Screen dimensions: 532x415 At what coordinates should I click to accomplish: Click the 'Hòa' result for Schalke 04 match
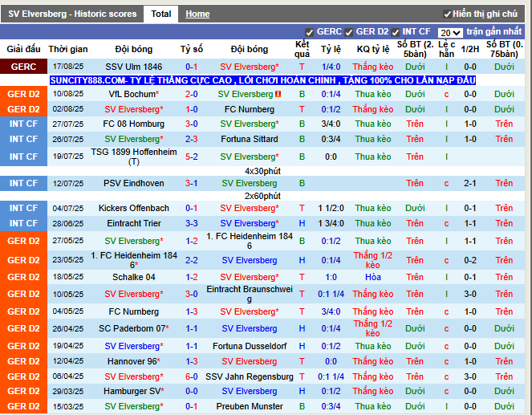pyautogui.click(x=373, y=277)
